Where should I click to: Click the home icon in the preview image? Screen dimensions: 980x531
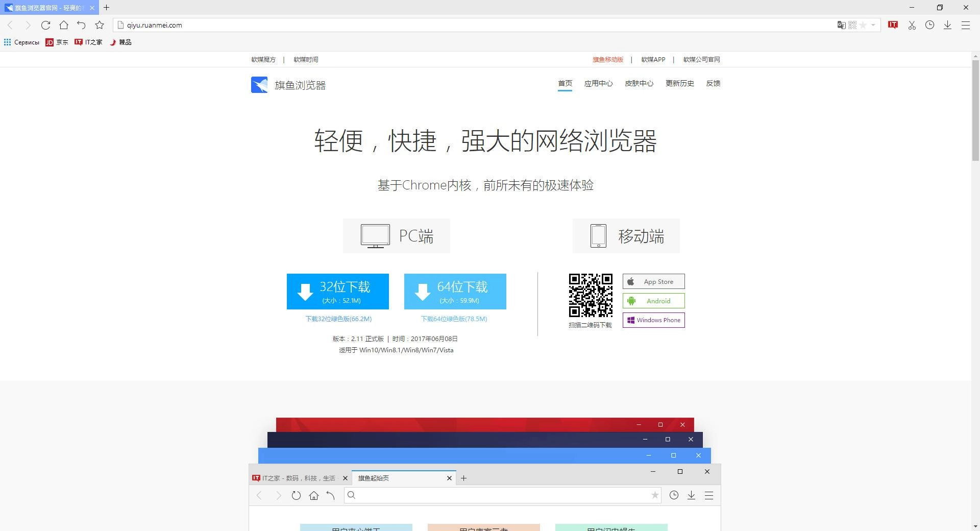314,495
